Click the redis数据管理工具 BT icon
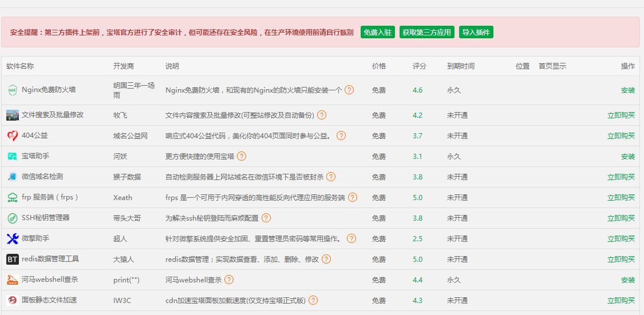 [13, 259]
